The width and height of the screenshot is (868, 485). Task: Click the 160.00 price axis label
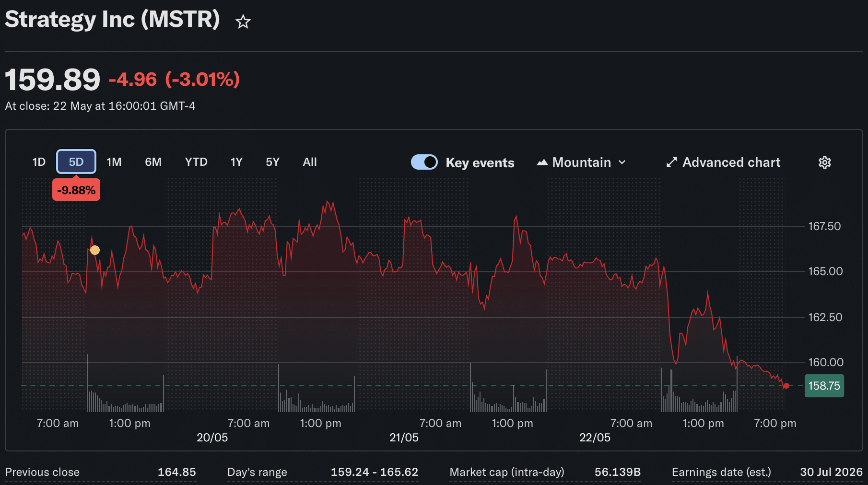click(x=826, y=362)
